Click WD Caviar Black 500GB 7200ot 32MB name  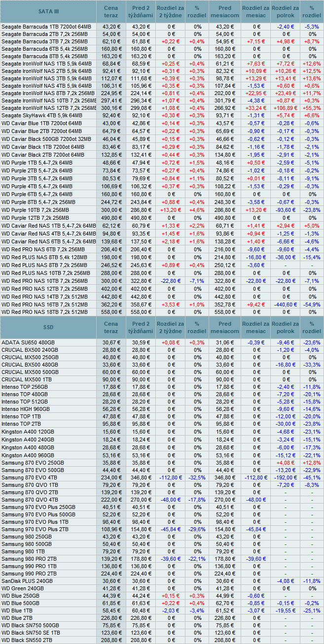pyautogui.click(x=46, y=139)
